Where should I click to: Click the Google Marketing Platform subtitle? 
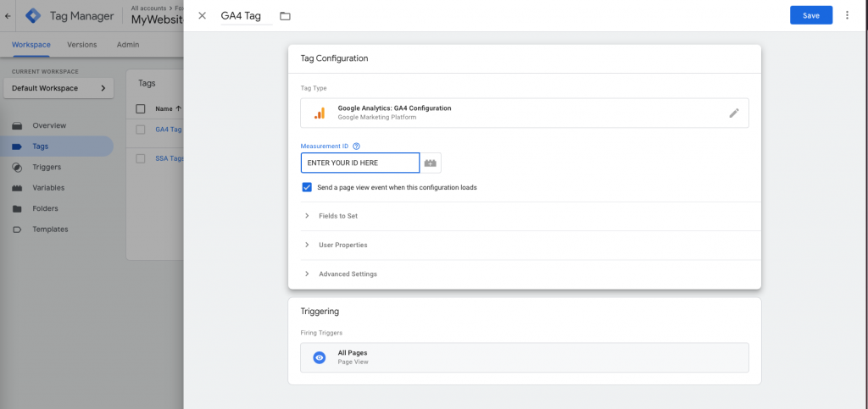(x=377, y=117)
